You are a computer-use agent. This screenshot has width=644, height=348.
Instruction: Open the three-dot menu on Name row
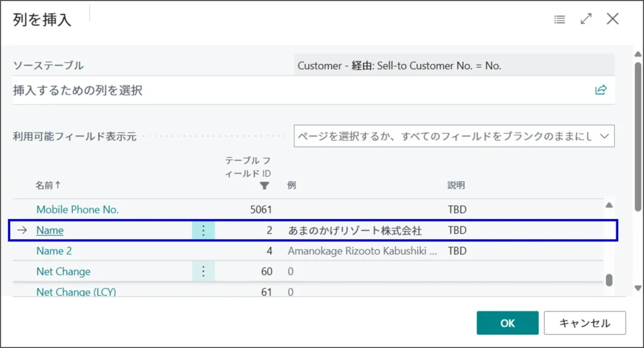(x=203, y=230)
